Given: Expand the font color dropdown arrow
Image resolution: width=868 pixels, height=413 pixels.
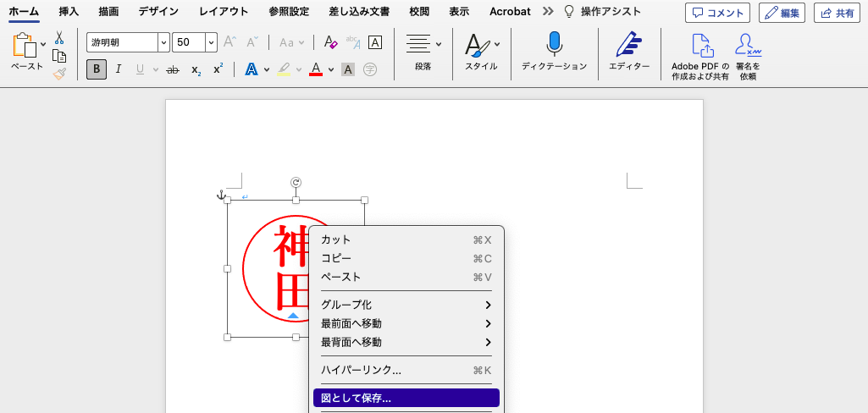Looking at the screenshot, I should pyautogui.click(x=331, y=69).
